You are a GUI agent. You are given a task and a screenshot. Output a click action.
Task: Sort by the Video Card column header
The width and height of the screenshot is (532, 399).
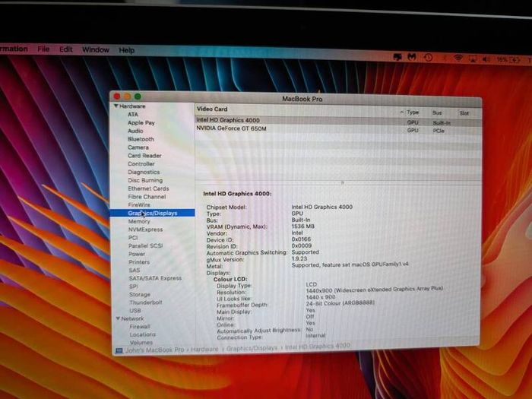coord(212,109)
